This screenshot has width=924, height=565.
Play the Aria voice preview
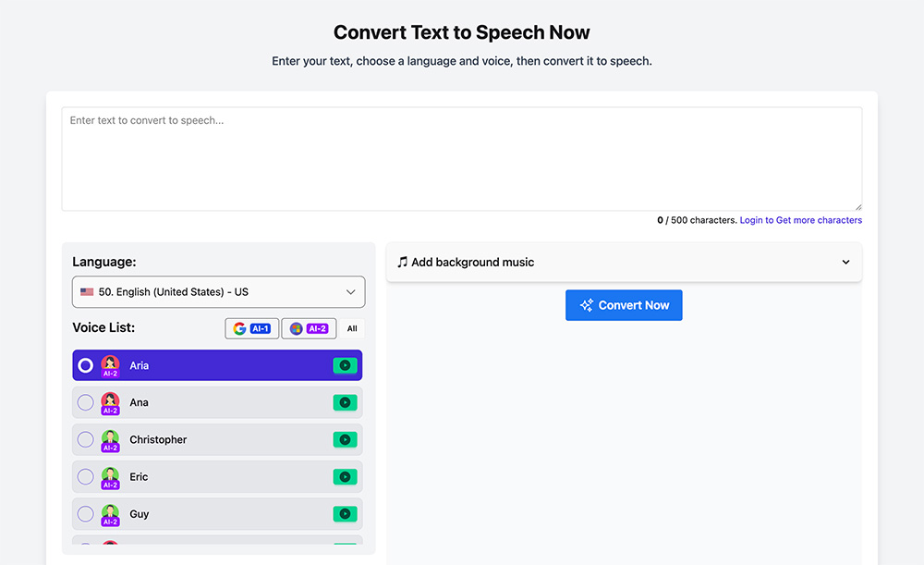[345, 365]
